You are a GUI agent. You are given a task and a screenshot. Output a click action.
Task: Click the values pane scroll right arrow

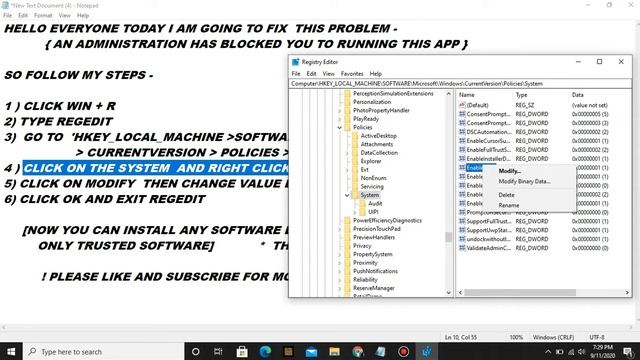(x=627, y=293)
